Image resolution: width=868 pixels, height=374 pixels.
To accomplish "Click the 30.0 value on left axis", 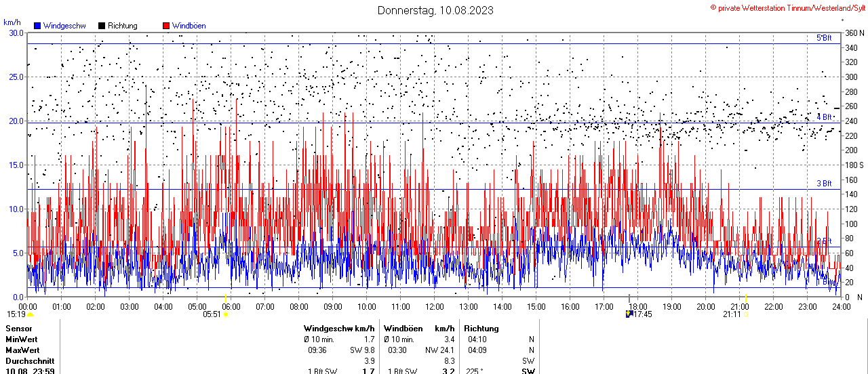I will pos(16,33).
